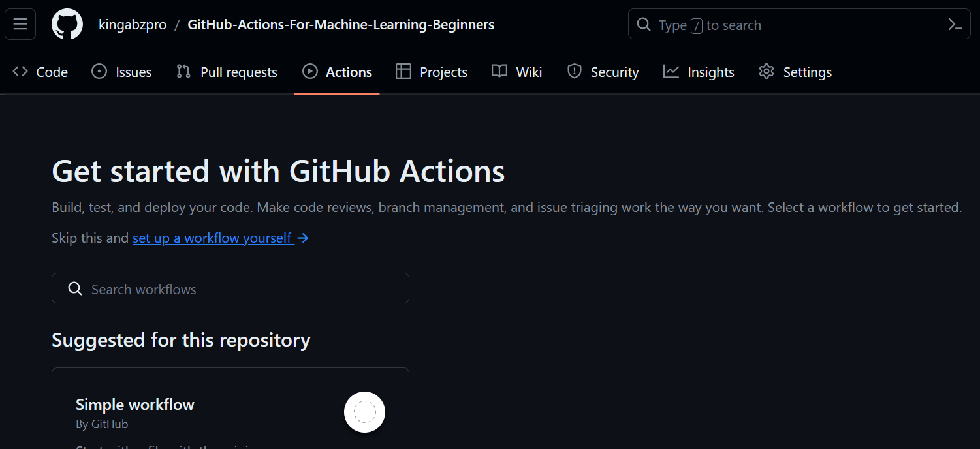Open the command palette icon
980x449 pixels.
955,25
